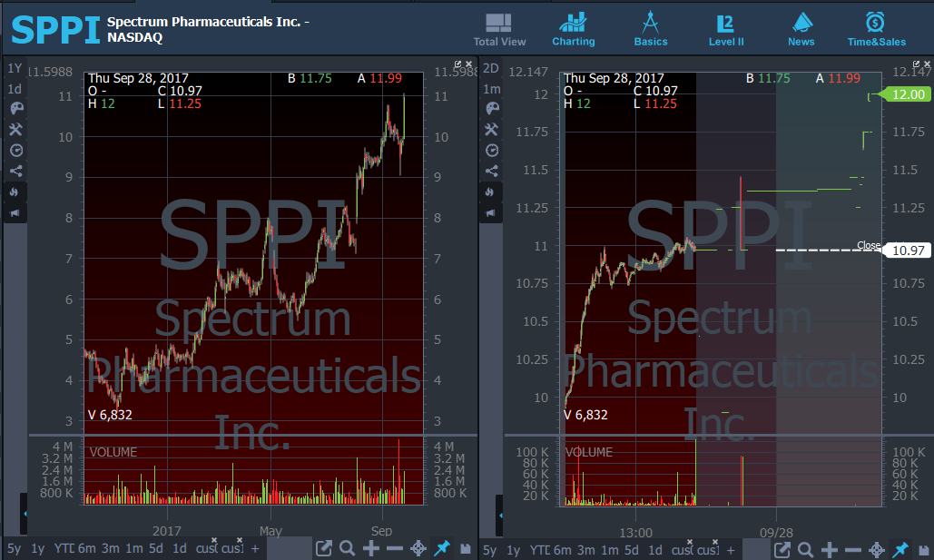The width and height of the screenshot is (934, 560).
Task: Select the 5d range in left chart
Action: (x=156, y=549)
